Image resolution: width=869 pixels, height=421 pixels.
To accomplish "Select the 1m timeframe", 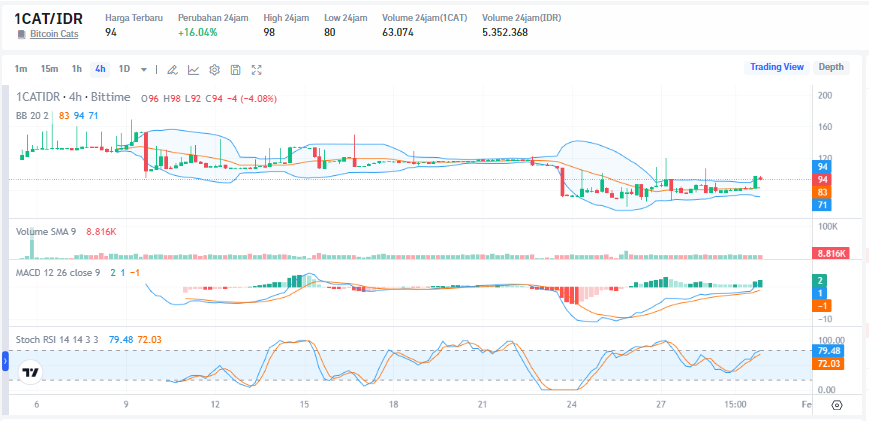I will point(21,69).
